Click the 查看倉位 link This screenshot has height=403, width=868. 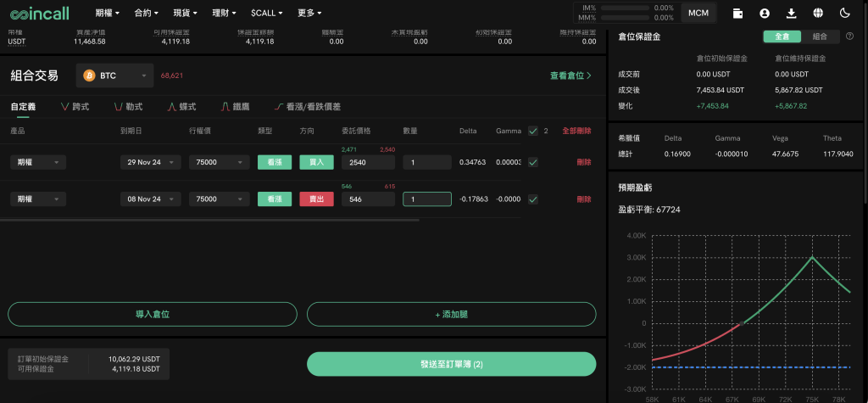click(x=570, y=76)
